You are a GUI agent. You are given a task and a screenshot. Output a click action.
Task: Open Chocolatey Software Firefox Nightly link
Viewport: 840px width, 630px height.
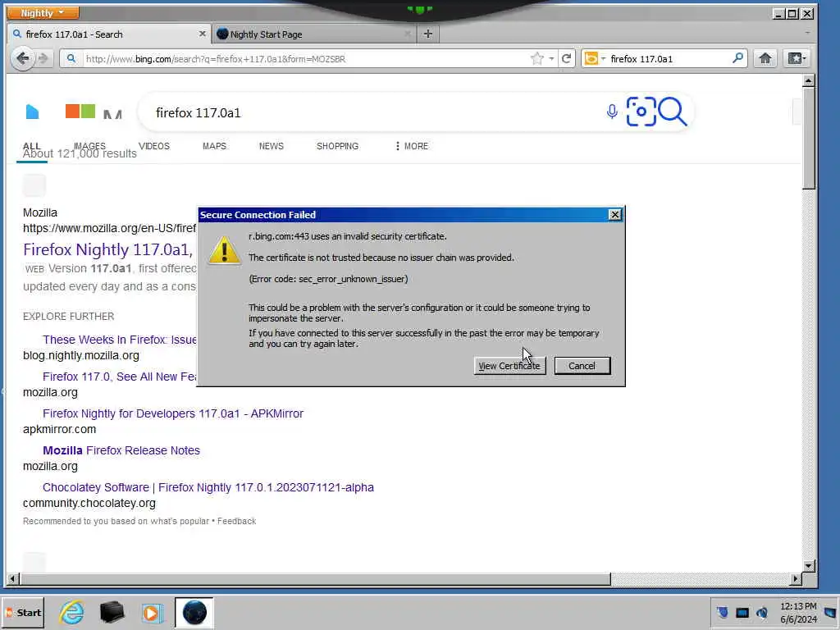[208, 487]
